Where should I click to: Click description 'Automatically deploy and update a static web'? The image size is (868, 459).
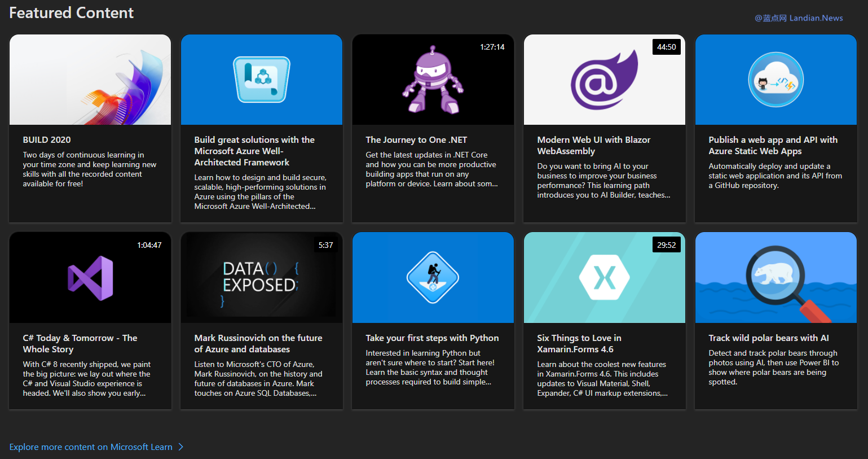[x=775, y=176]
